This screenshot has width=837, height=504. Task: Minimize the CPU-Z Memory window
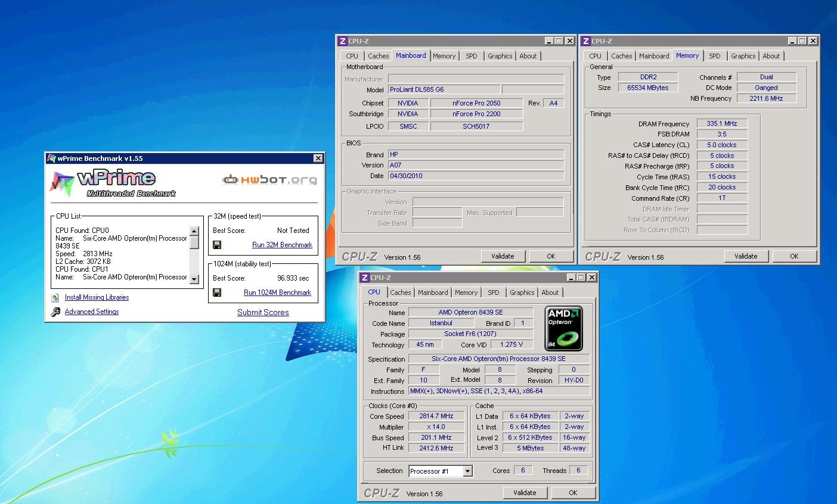click(x=792, y=41)
